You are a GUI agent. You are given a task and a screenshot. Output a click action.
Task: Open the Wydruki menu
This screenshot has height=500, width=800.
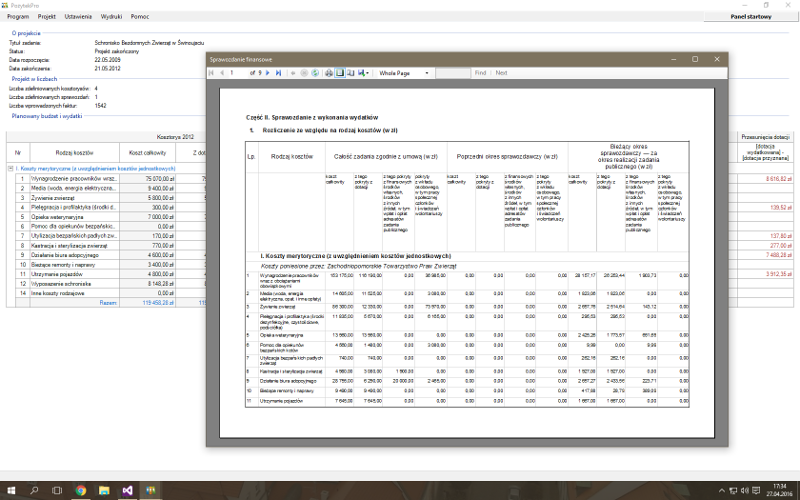point(112,17)
